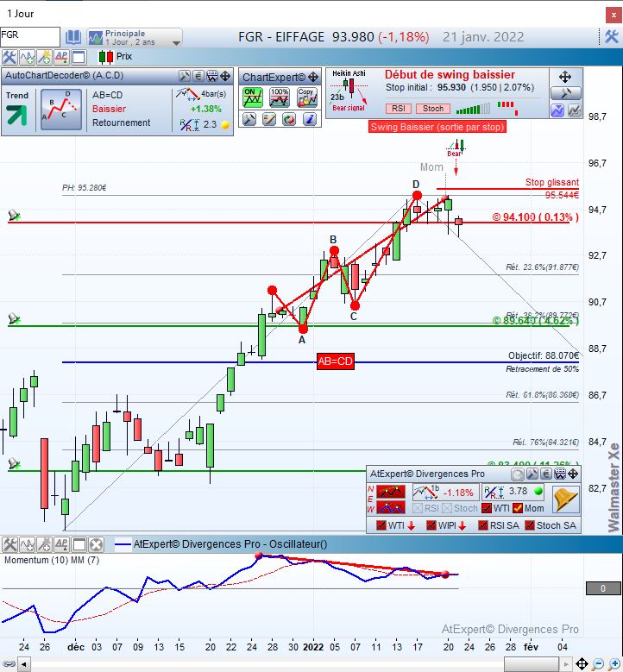
Task: Click the FGR ticker input field
Action: (30, 37)
